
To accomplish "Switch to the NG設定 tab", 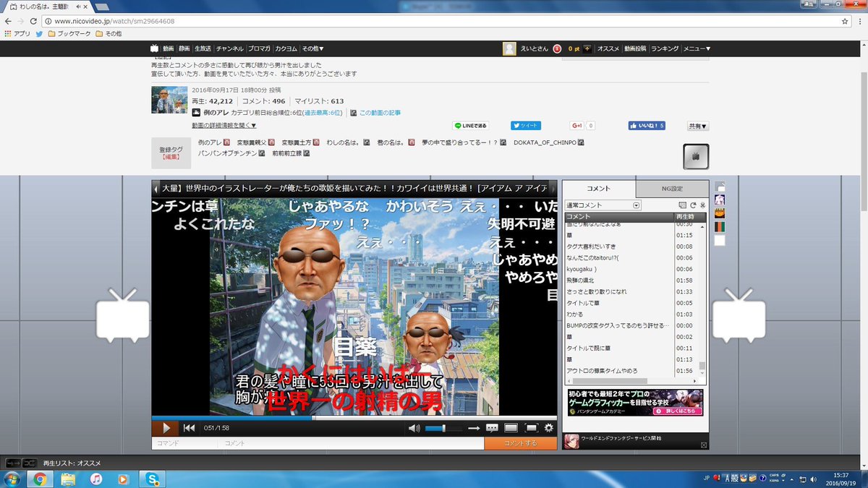I will (672, 188).
